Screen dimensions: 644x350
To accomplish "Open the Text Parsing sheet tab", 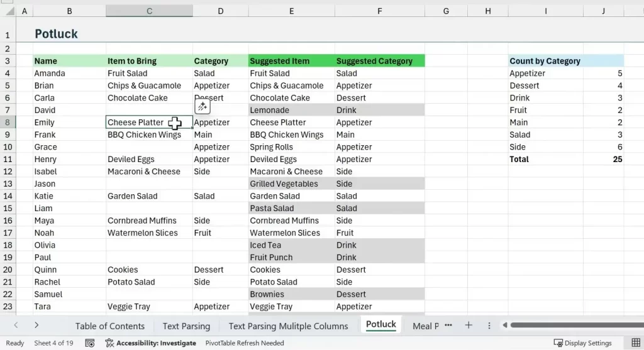I will (x=186, y=325).
